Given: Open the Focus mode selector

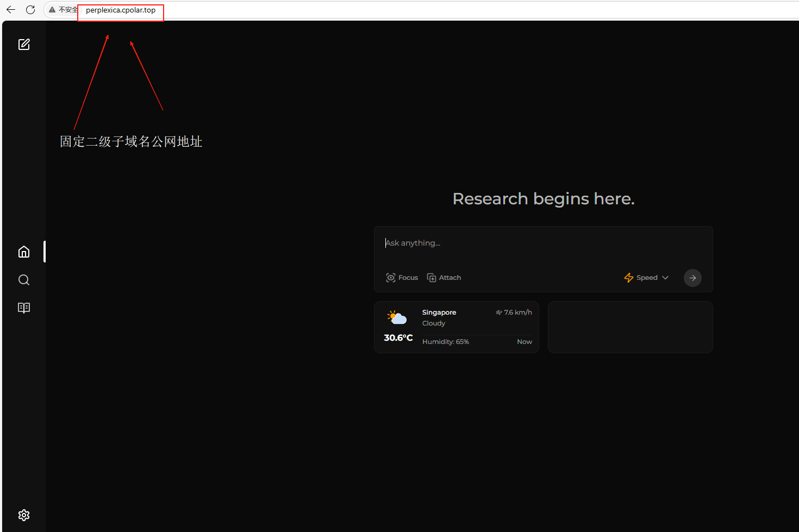Looking at the screenshot, I should tap(402, 278).
